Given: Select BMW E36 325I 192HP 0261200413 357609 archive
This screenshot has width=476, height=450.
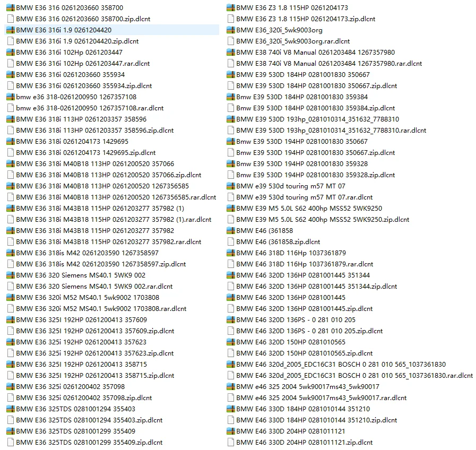Looking at the screenshot, I should [x=77, y=320].
